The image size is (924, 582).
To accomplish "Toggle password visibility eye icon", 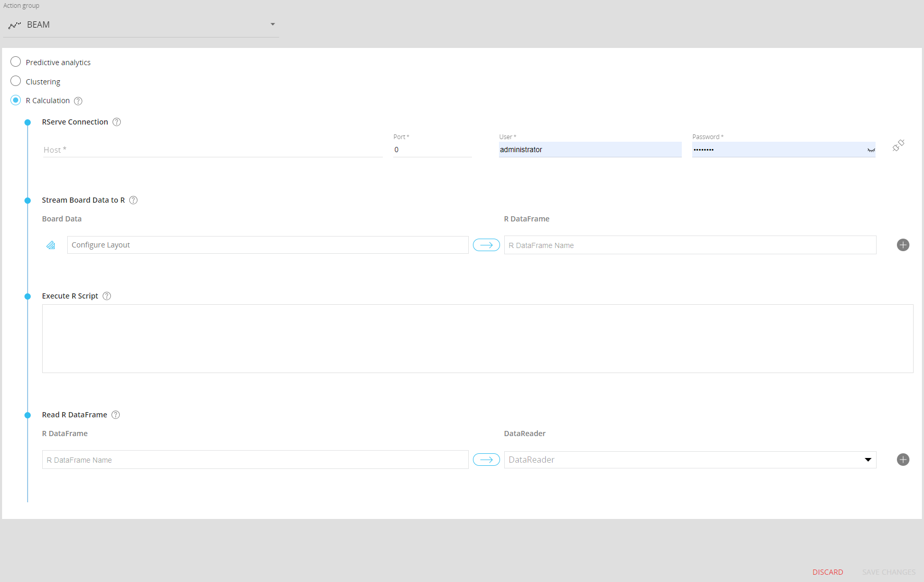I will [x=871, y=150].
